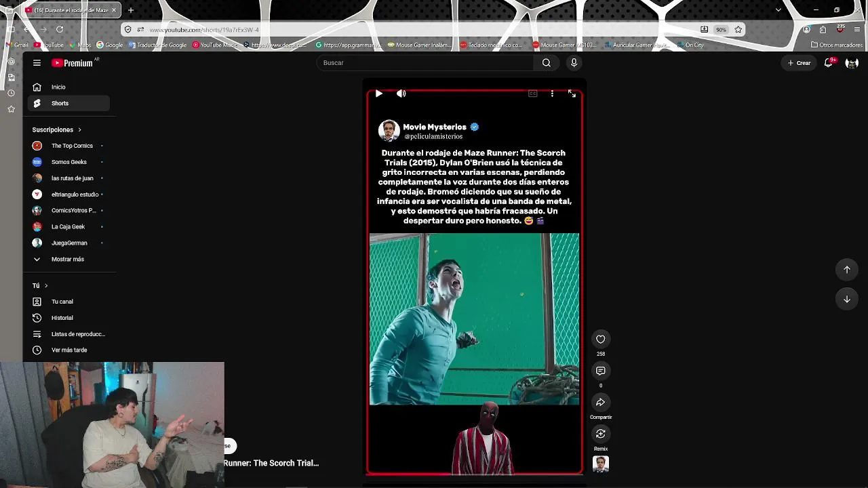Open the channel thumbnail below Remix
Image resolution: width=868 pixels, height=488 pixels.
tap(600, 464)
